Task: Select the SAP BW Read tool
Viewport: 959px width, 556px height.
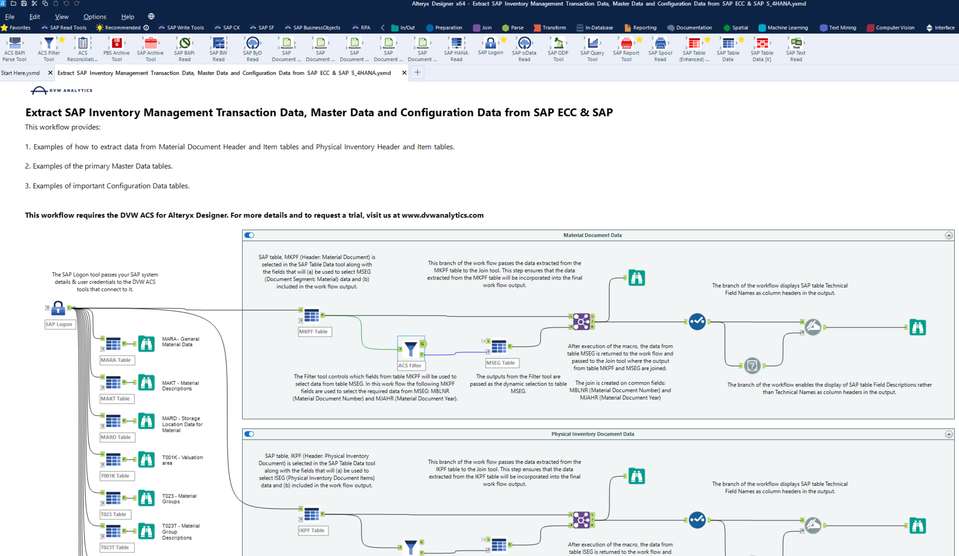Action: (x=218, y=43)
